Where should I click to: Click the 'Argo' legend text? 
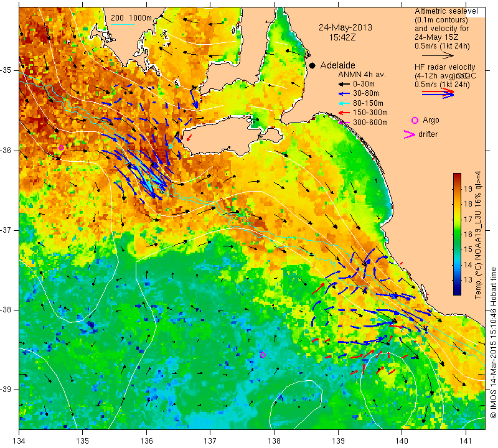coord(431,120)
